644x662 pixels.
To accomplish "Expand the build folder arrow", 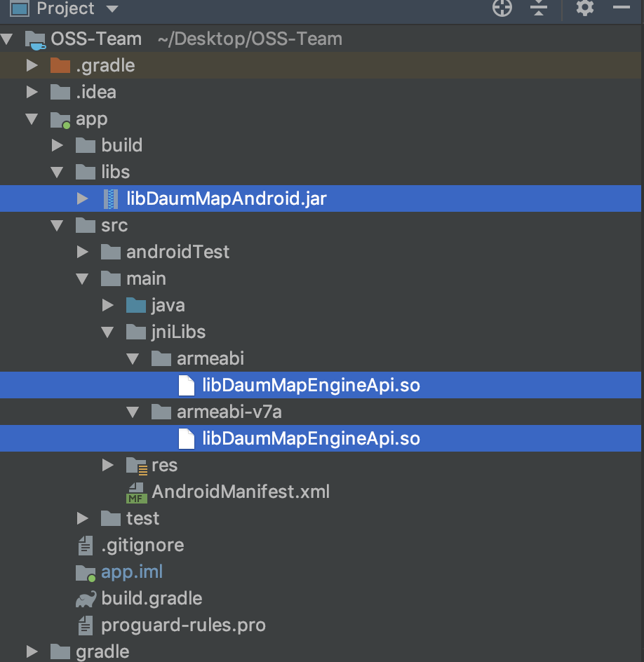I will pyautogui.click(x=57, y=145).
